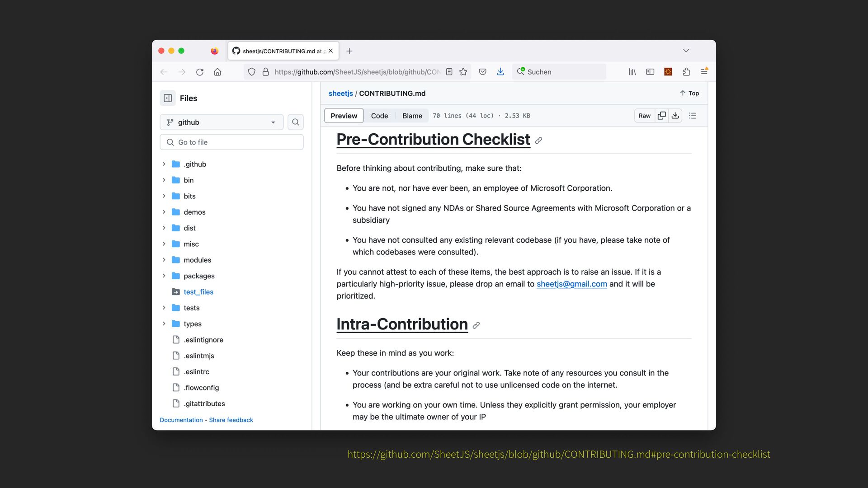Screen dimensions: 868x488
Task: Open the document outline icon
Action: pyautogui.click(x=693, y=116)
